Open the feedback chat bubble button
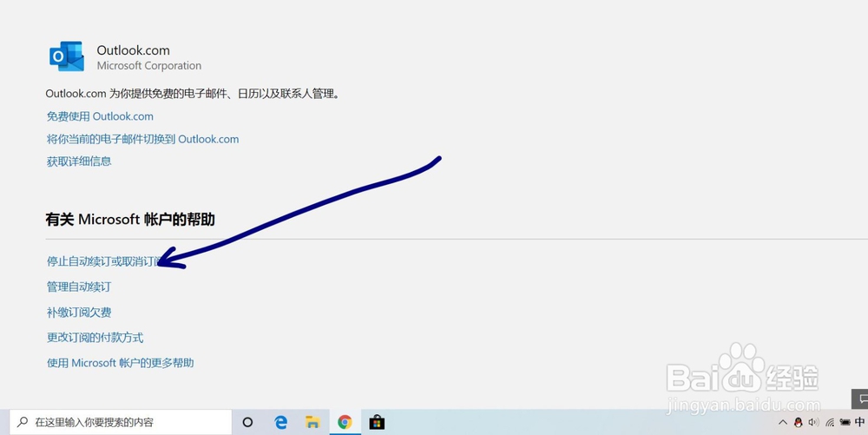This screenshot has height=435, width=868. click(x=860, y=399)
